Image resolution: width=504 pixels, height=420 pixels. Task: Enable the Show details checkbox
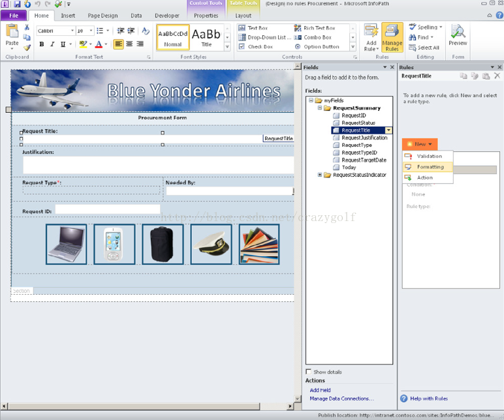click(309, 372)
